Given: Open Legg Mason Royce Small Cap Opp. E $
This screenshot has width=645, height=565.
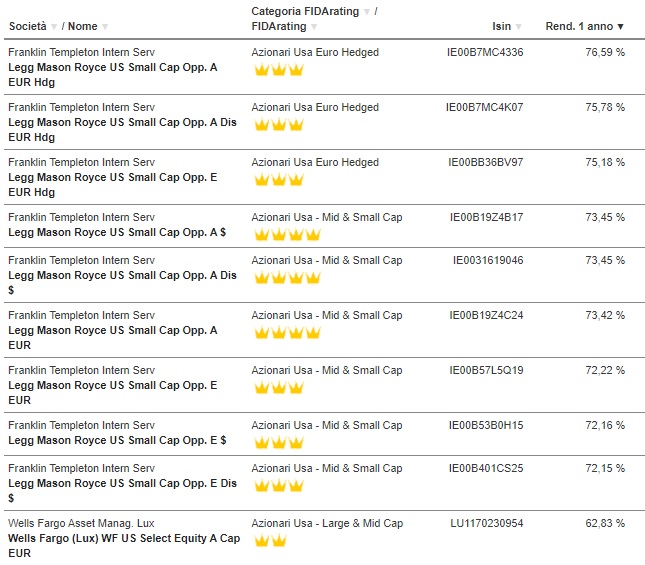Looking at the screenshot, I should pos(117,440).
